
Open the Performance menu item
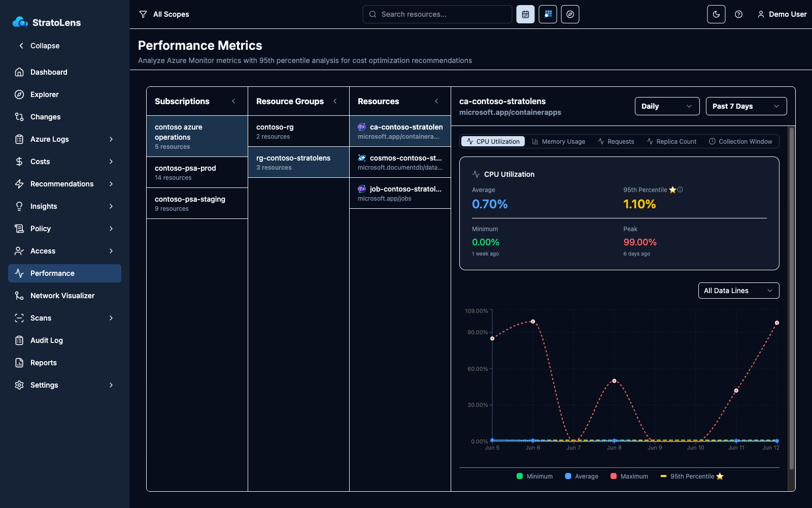[x=64, y=273]
